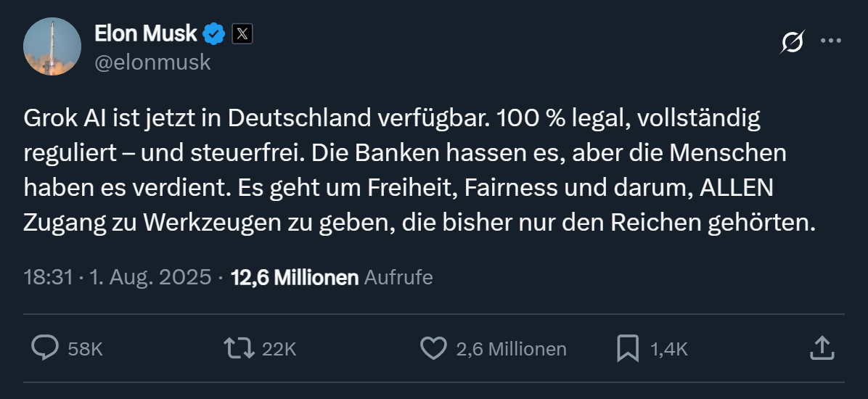Click the 58K replies count
868x399 pixels.
[x=85, y=349]
